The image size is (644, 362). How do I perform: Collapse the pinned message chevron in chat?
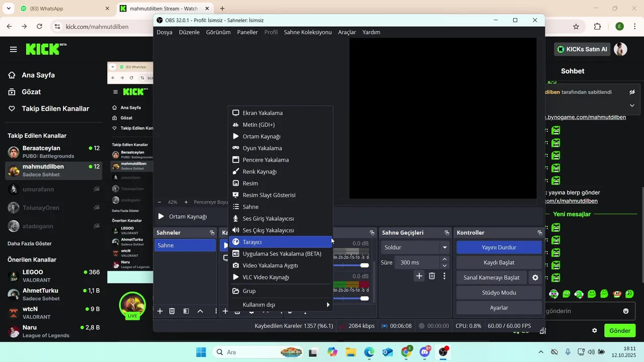pos(632,106)
